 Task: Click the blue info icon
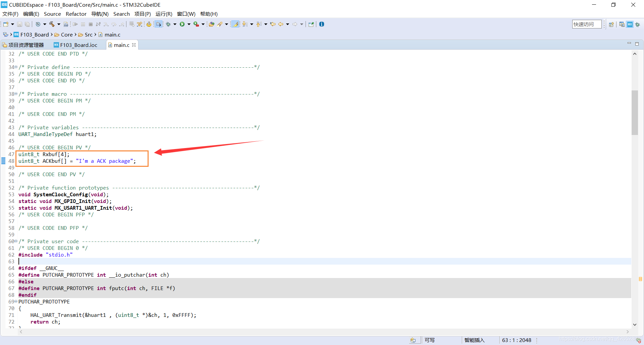[322, 24]
